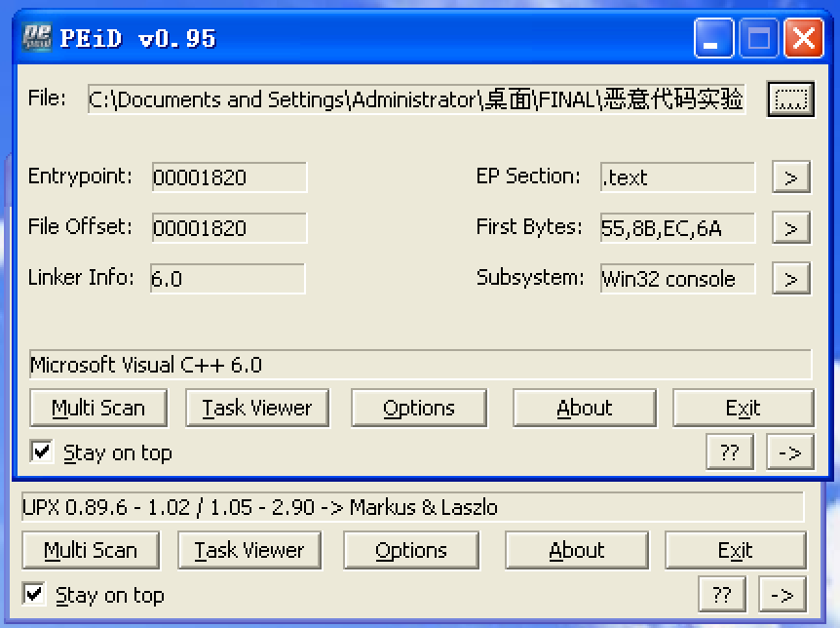Image resolution: width=840 pixels, height=628 pixels.
Task: Click Multi Scan in front PEiD window
Action: click(98, 409)
